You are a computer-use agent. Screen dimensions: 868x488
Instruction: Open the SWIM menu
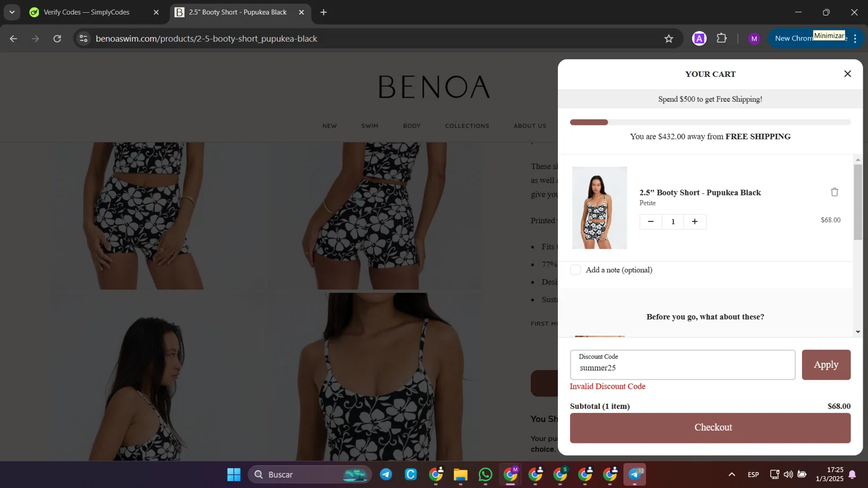point(370,126)
